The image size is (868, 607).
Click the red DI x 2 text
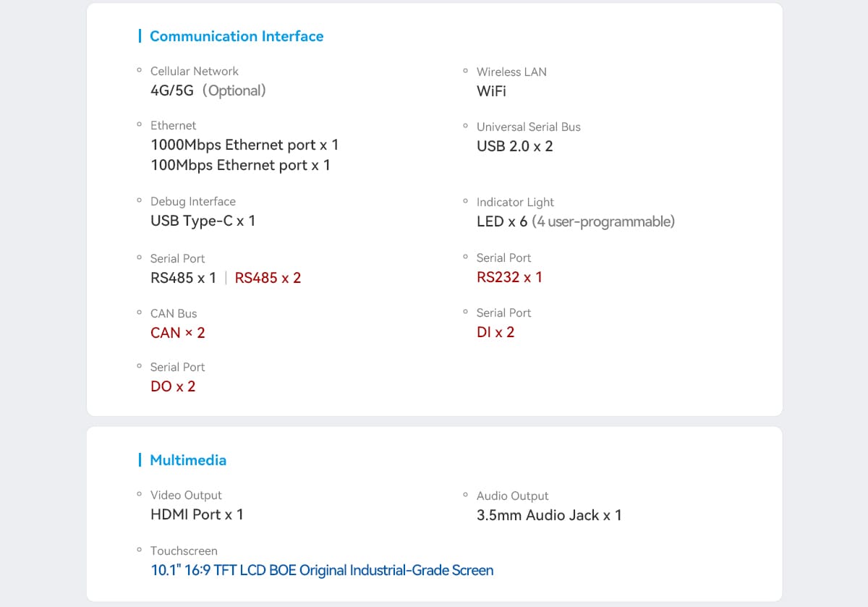tap(495, 332)
